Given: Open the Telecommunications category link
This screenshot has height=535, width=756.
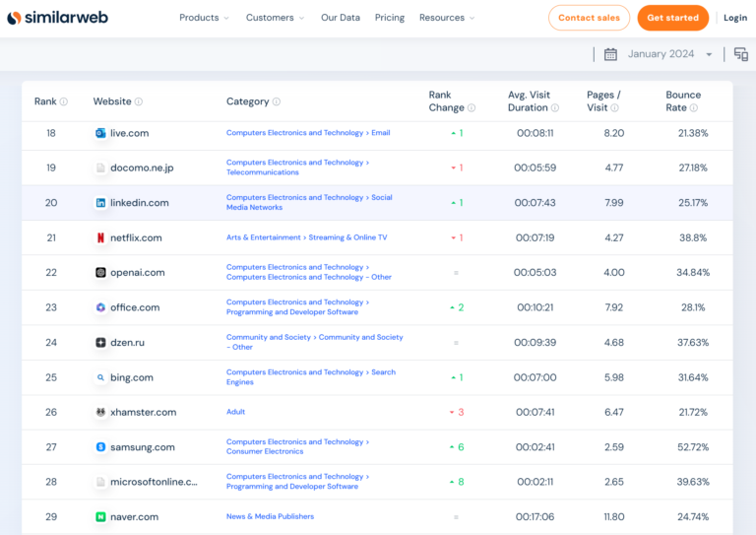Looking at the screenshot, I should pos(262,172).
